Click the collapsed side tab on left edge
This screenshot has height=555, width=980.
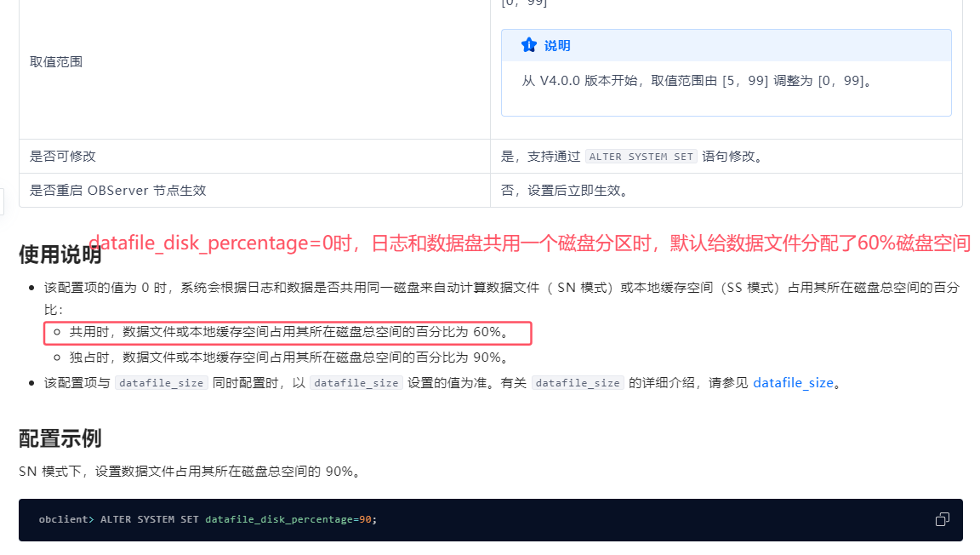tap(3, 202)
